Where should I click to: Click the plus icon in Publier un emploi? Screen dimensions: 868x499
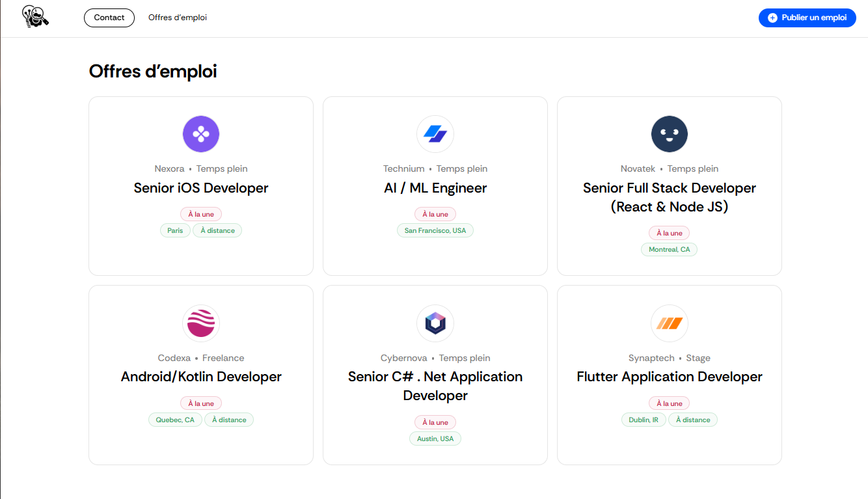tap(772, 18)
